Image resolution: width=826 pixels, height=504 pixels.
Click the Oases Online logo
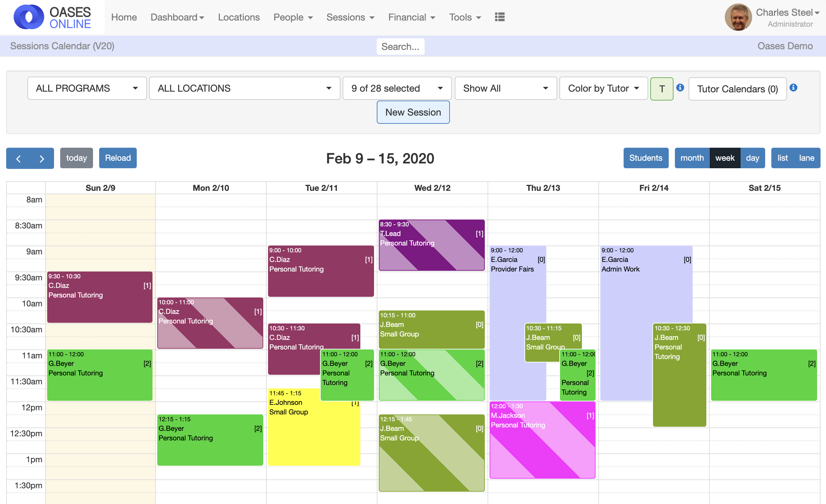[52, 17]
